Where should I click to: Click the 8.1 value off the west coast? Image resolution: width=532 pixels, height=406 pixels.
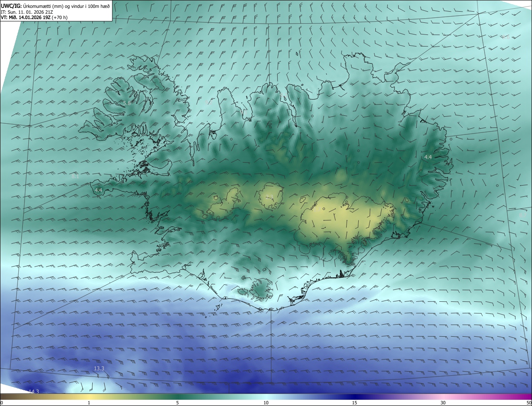(x=75, y=176)
